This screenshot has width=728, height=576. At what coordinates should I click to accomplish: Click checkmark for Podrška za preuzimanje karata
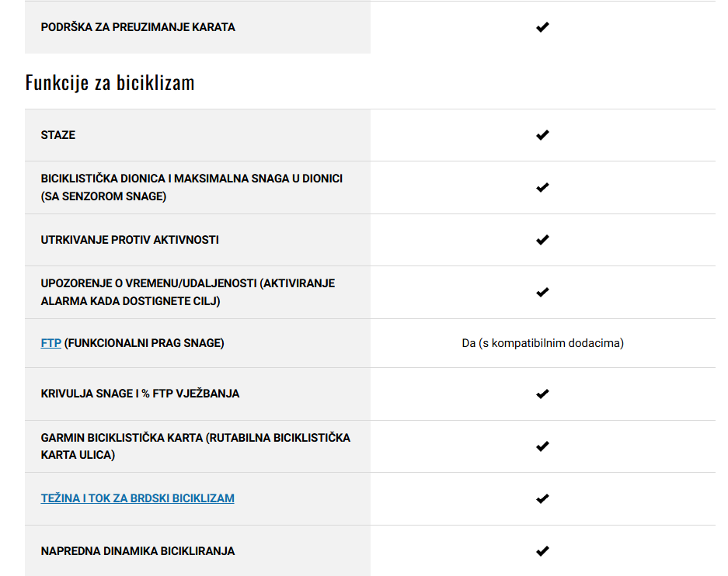542,27
